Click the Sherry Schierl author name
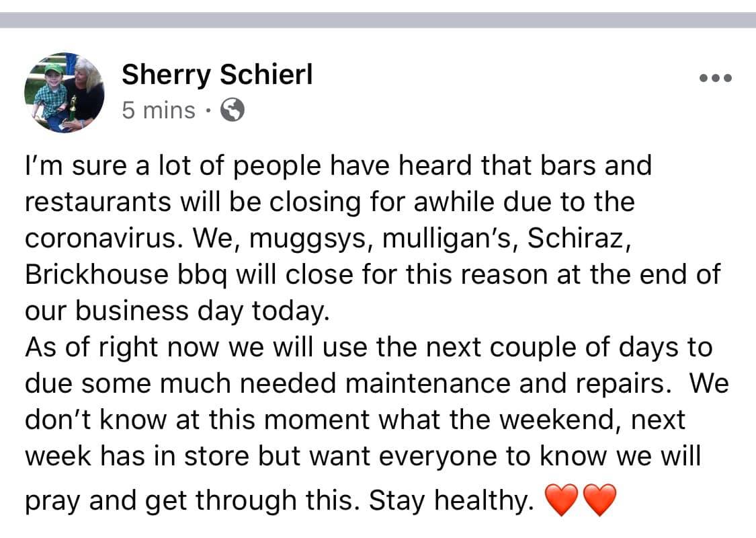Viewport: 756px width, 538px height. tap(217, 77)
